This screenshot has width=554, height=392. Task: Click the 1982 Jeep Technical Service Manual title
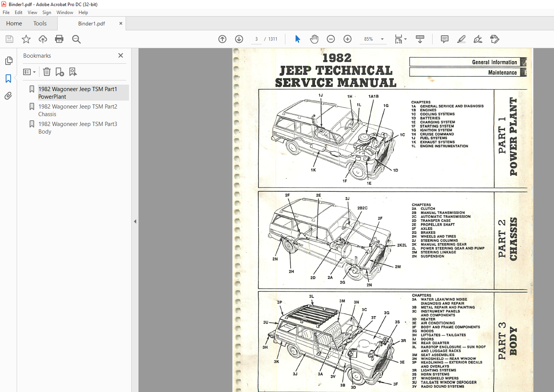pos(336,71)
